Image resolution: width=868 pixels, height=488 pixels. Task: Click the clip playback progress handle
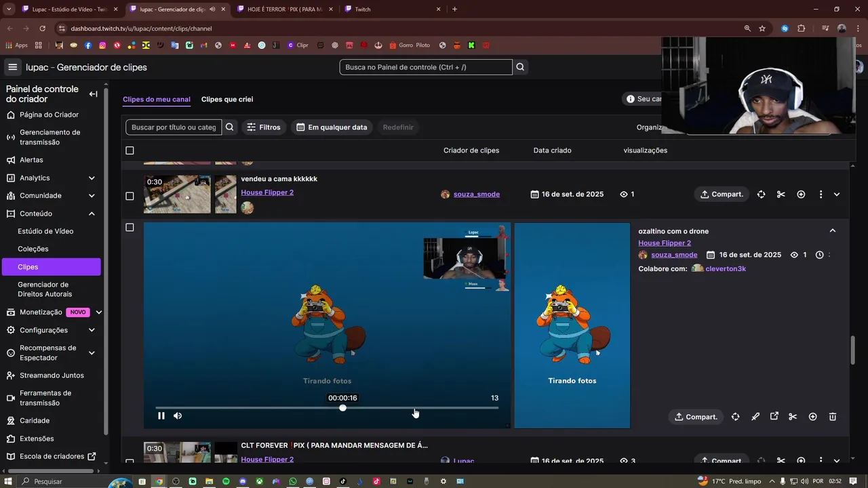[342, 408]
